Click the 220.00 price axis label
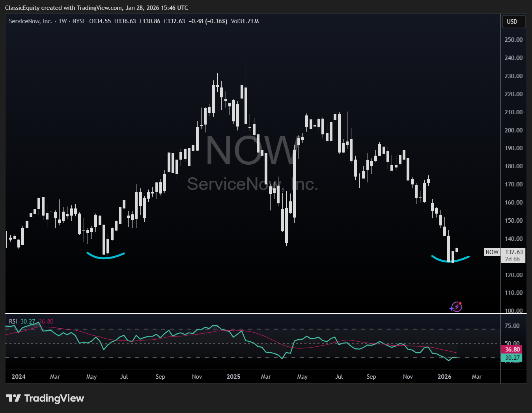532x413 pixels. pos(514,94)
